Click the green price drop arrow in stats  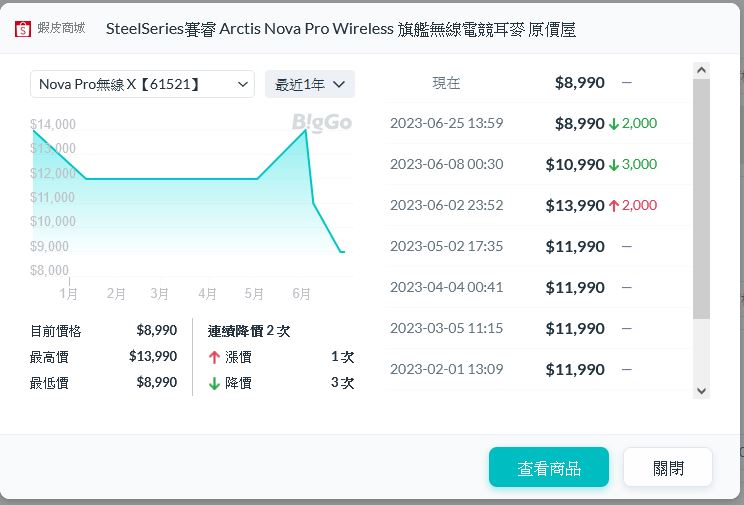pyautogui.click(x=214, y=383)
